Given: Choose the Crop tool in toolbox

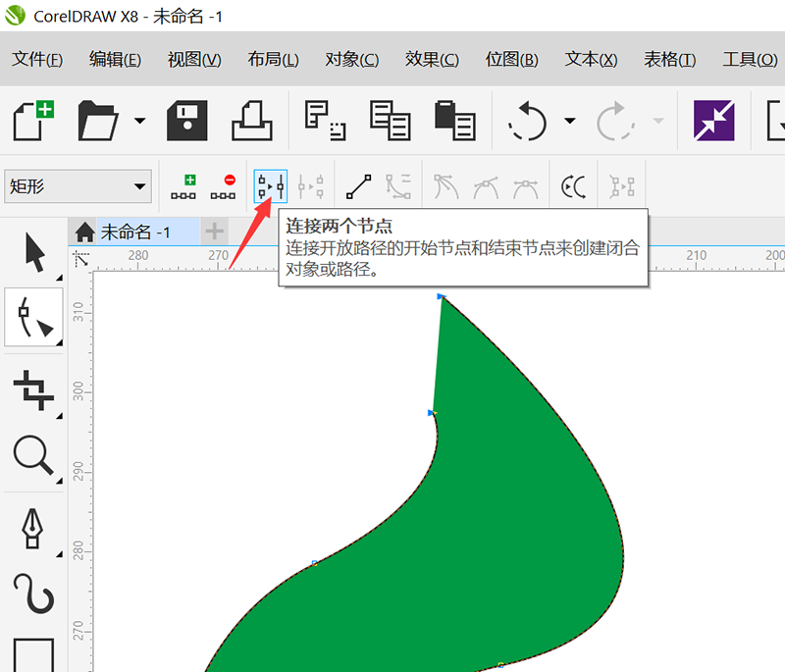Looking at the screenshot, I should point(34,389).
